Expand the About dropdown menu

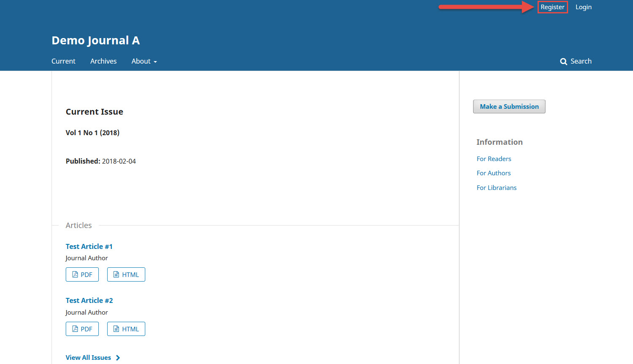point(144,61)
